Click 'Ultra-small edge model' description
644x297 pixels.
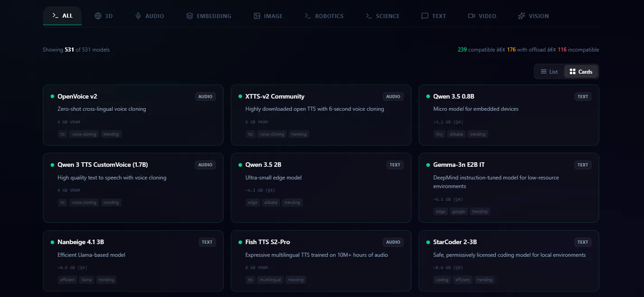tap(273, 178)
